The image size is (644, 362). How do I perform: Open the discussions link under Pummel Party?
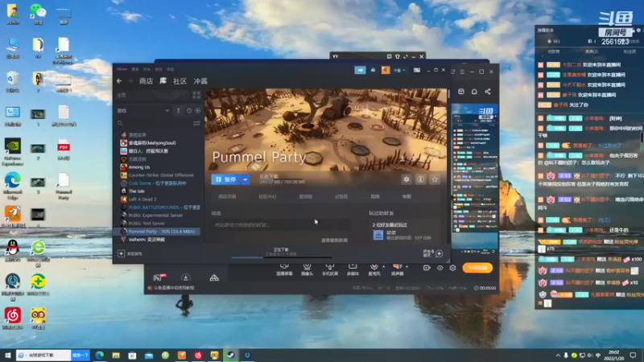(341, 196)
